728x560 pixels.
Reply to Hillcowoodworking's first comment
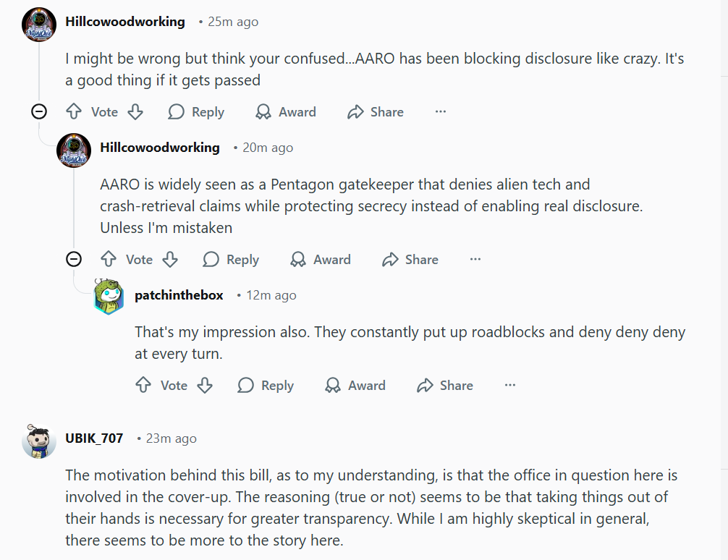pos(196,112)
